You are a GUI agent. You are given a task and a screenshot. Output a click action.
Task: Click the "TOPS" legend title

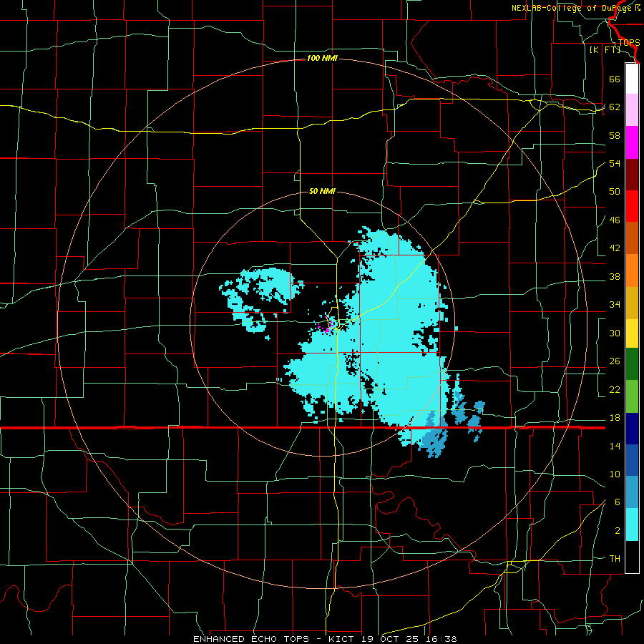(629, 42)
